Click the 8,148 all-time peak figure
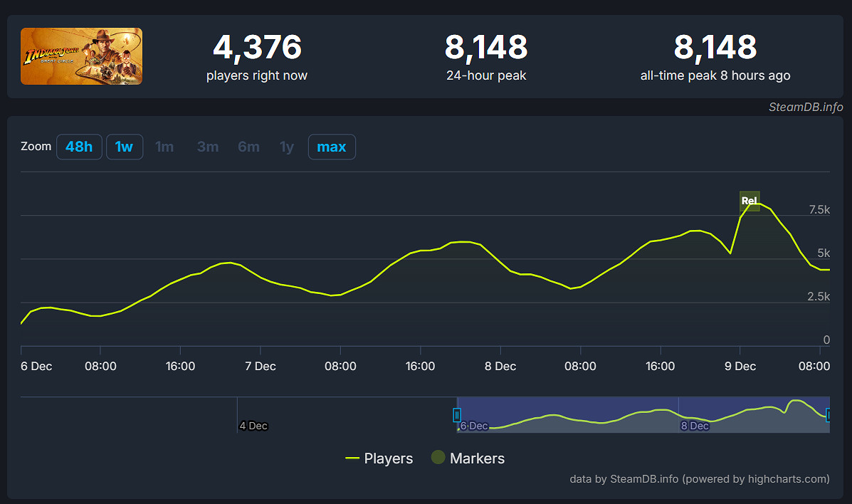 (x=715, y=48)
